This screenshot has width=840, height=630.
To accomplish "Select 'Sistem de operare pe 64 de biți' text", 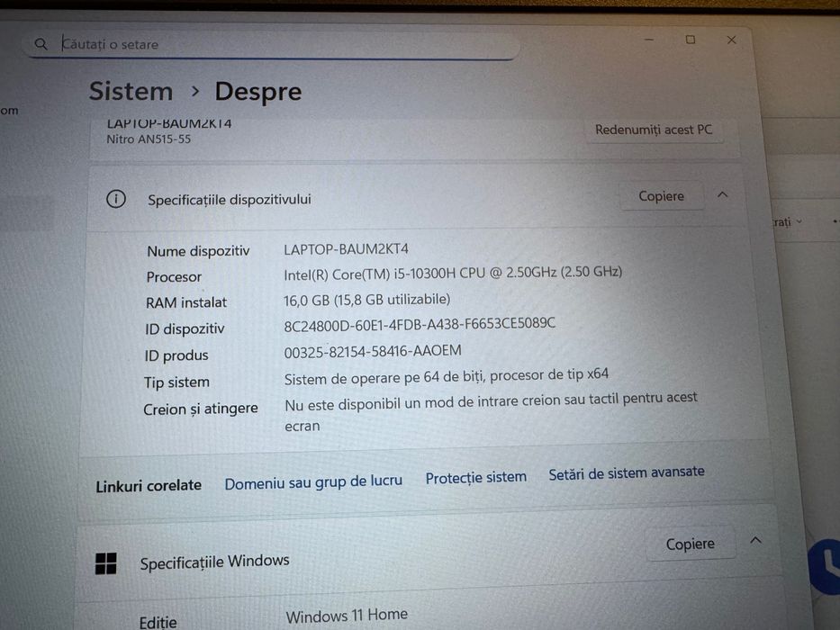I will [446, 376].
